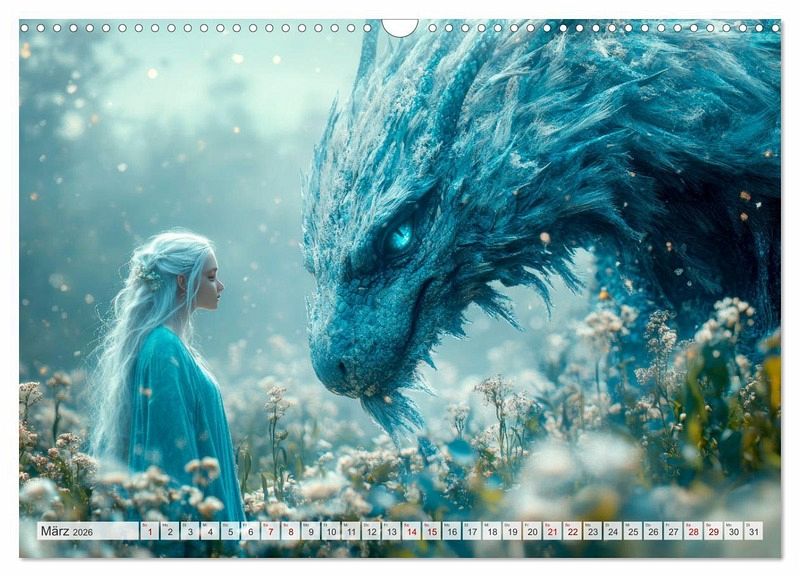Screen dimensions: 800x577
Task: Select day 10 in the date row
Action: click(331, 531)
